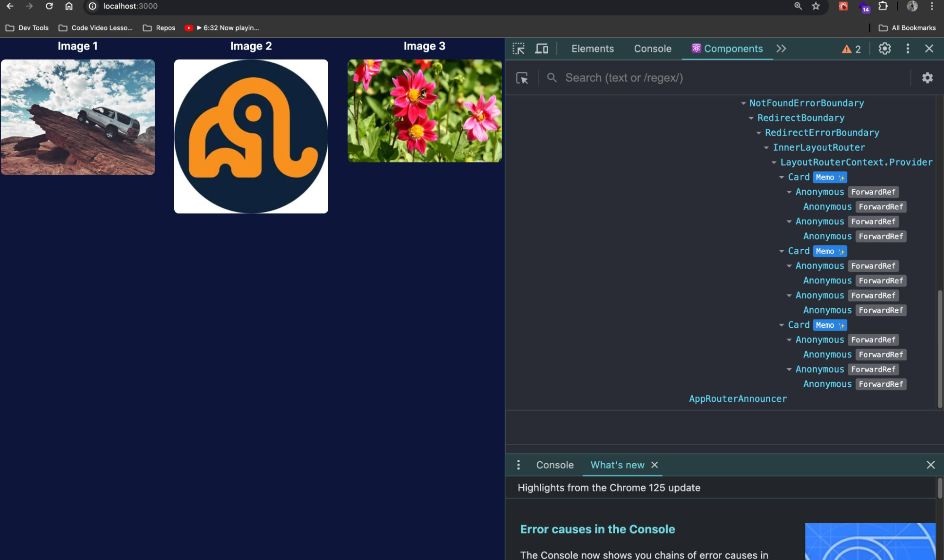Switch to the drawer Console tab

[x=555, y=465]
